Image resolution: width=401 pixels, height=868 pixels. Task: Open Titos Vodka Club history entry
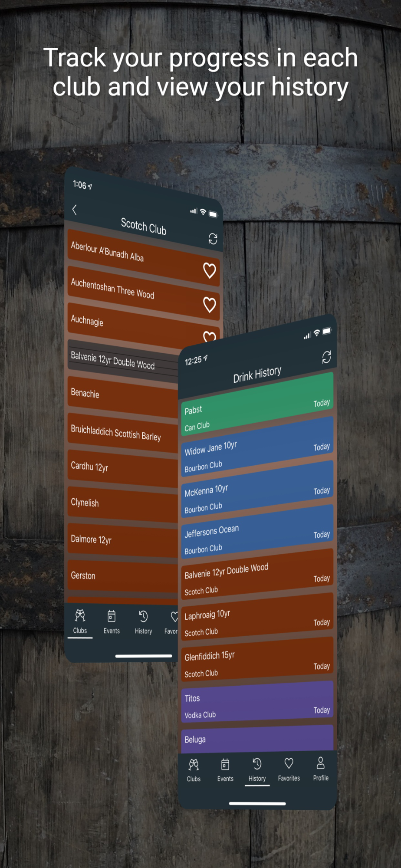[x=257, y=702]
